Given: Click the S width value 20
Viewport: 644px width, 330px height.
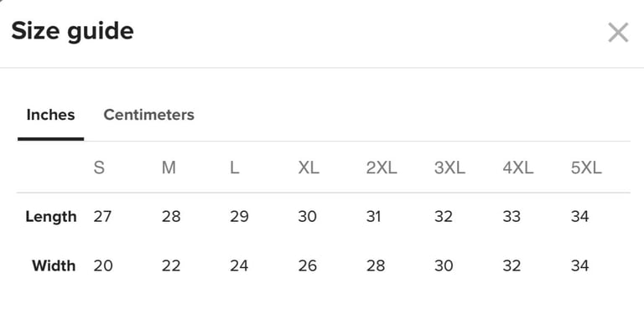Looking at the screenshot, I should pyautogui.click(x=103, y=266).
